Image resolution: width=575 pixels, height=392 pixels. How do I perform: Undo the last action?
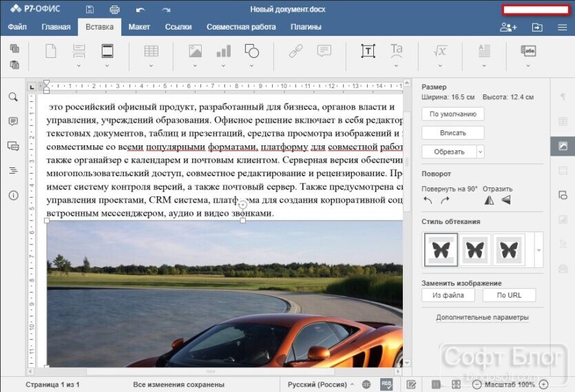point(140,10)
